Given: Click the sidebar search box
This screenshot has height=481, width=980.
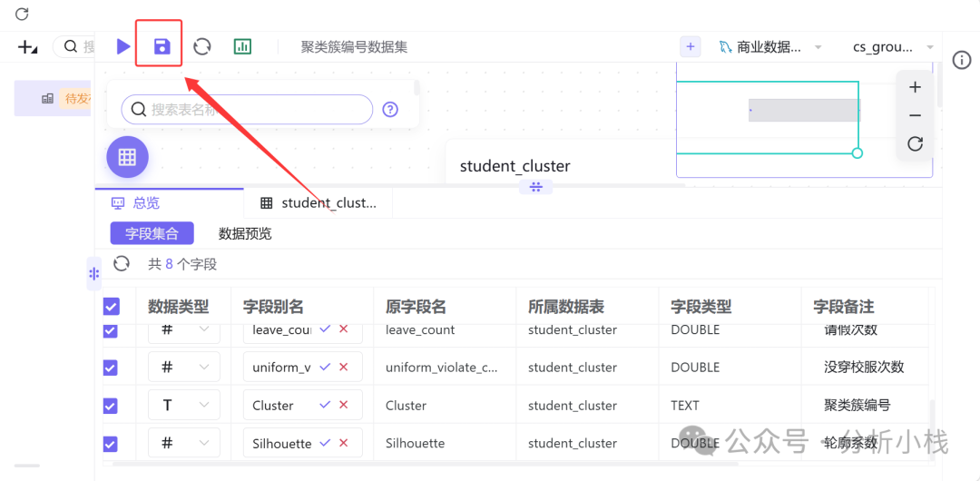Looking at the screenshot, I should point(73,47).
